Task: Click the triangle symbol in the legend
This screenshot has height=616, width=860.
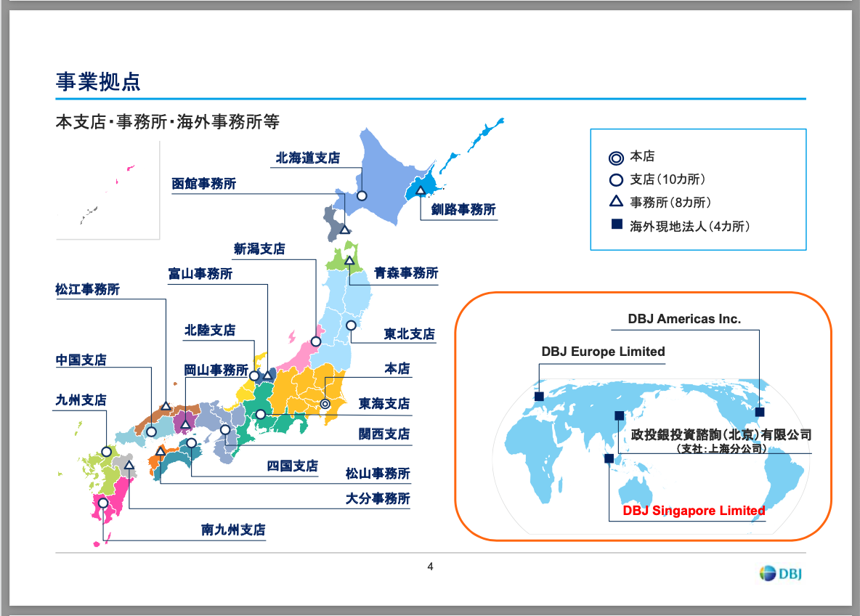Action: (617, 201)
